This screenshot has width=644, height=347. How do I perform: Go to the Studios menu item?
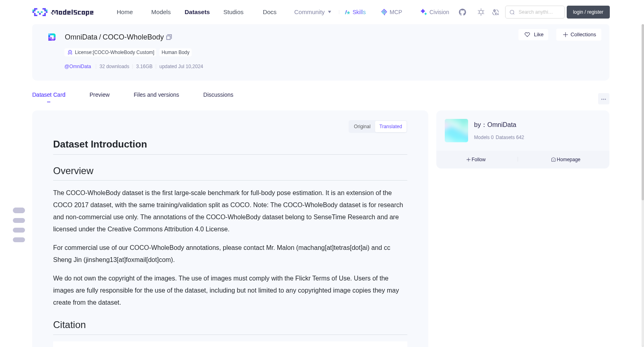pyautogui.click(x=233, y=12)
